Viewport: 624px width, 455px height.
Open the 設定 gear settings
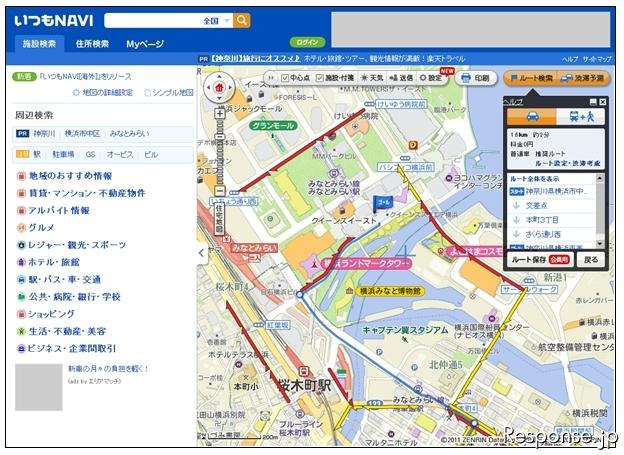pyautogui.click(x=431, y=78)
